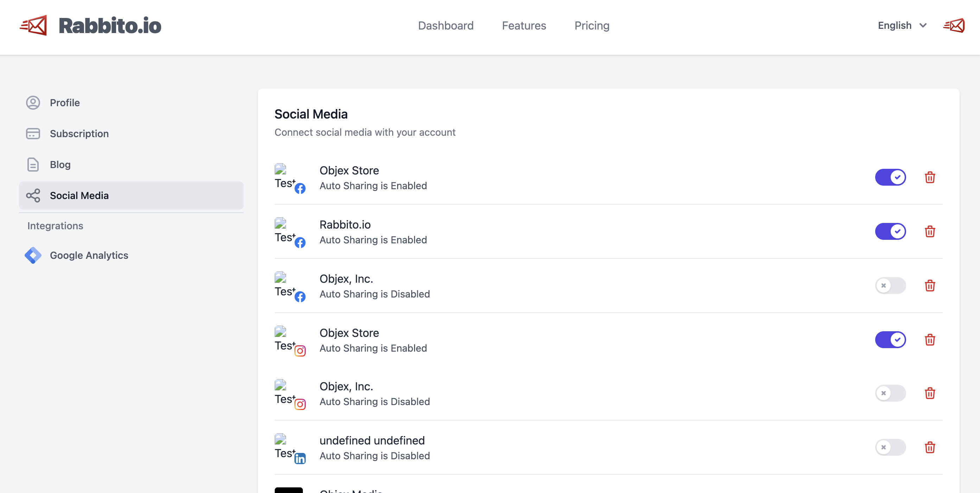Disable auto sharing for Objex Store Instagram
The image size is (980, 493).
click(x=890, y=340)
